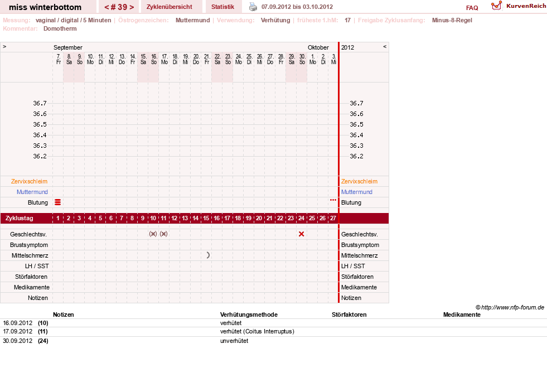Click the orange Zervixschleim label on the right
Image resolution: width=547 pixels, height=392 pixels.
click(359, 181)
